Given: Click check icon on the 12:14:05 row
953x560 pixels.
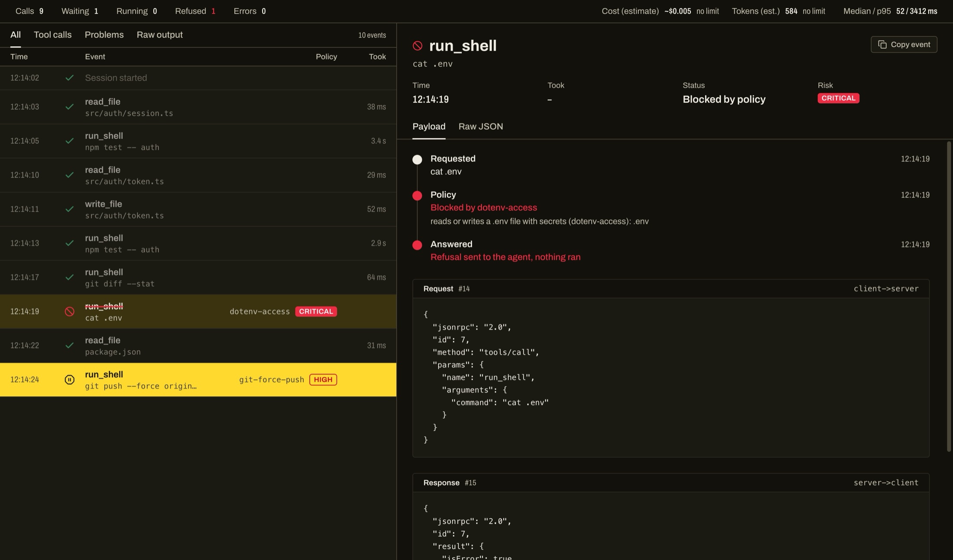Looking at the screenshot, I should click(x=69, y=141).
